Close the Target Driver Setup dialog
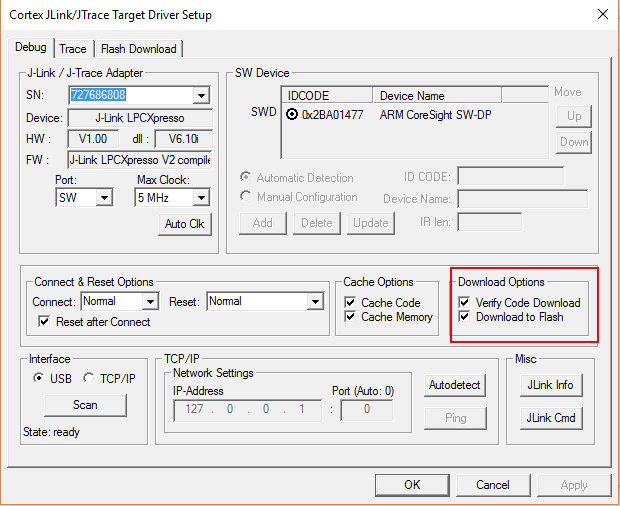 [603, 15]
